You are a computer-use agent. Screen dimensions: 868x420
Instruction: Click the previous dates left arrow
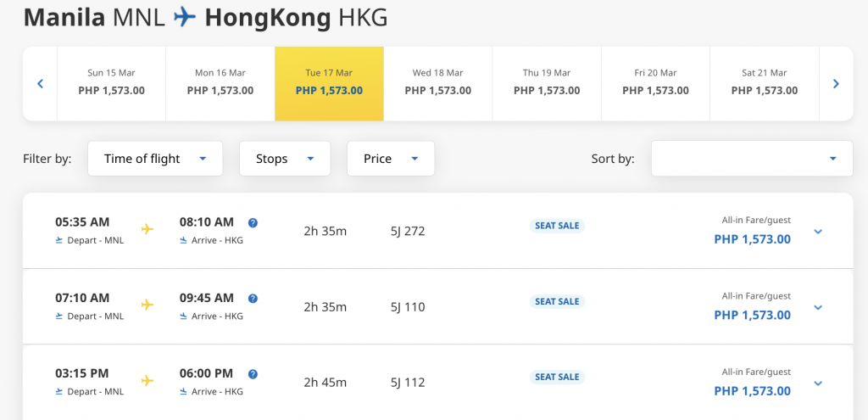click(x=40, y=84)
